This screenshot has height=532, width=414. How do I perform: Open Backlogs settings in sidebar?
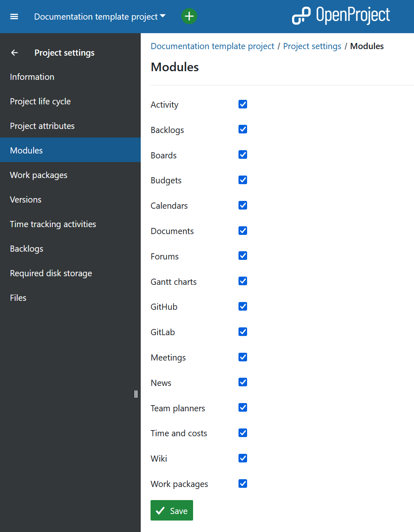click(x=70, y=249)
